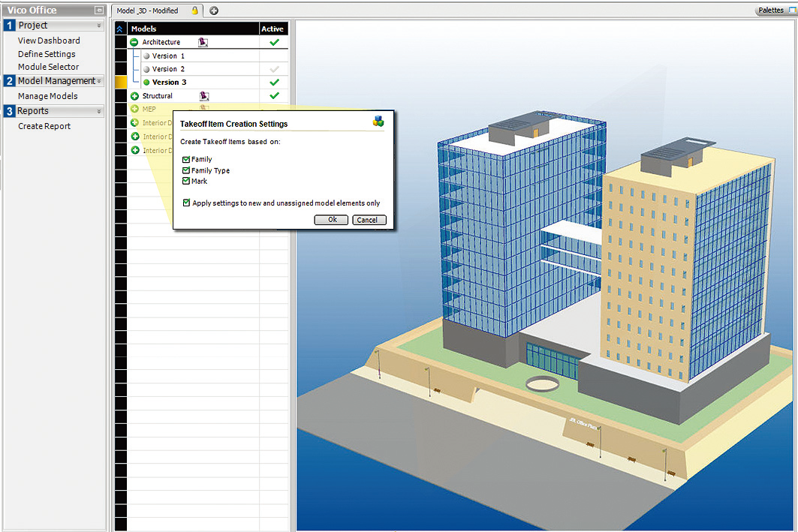Open the Module Selector
This screenshot has height=532, width=798.
coord(48,67)
